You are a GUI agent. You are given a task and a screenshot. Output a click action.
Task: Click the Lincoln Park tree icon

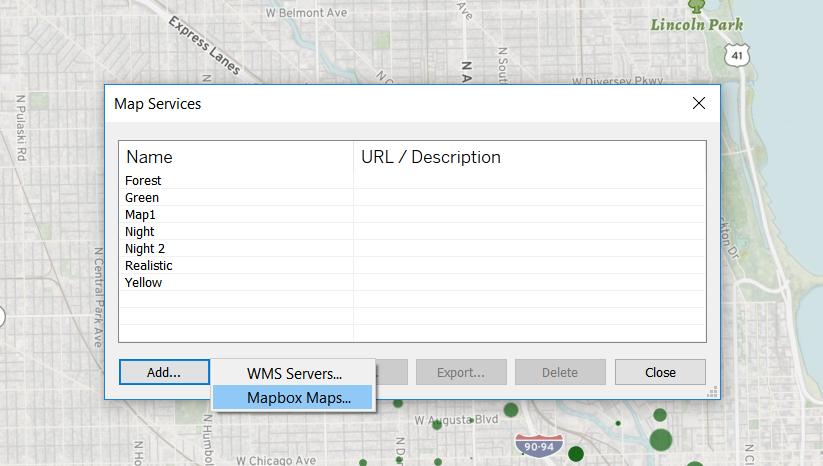[x=697, y=6]
